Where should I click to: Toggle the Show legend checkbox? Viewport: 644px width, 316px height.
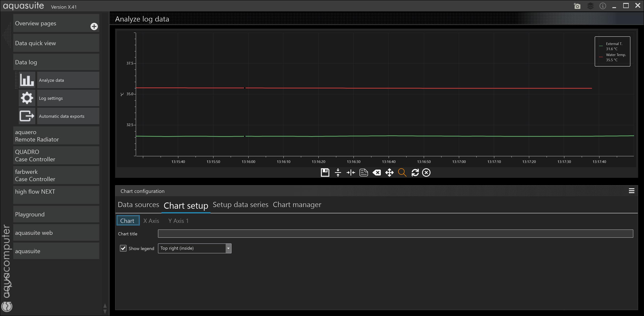[123, 248]
